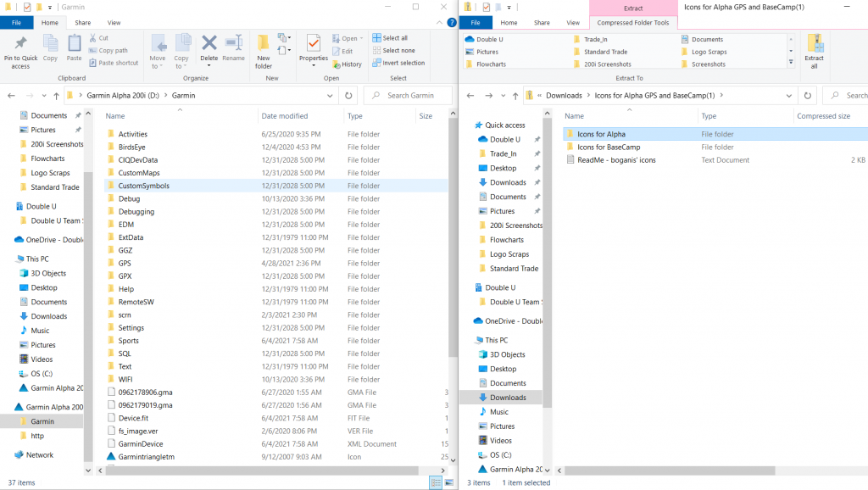Expand the Extract To destinations list

point(792,62)
